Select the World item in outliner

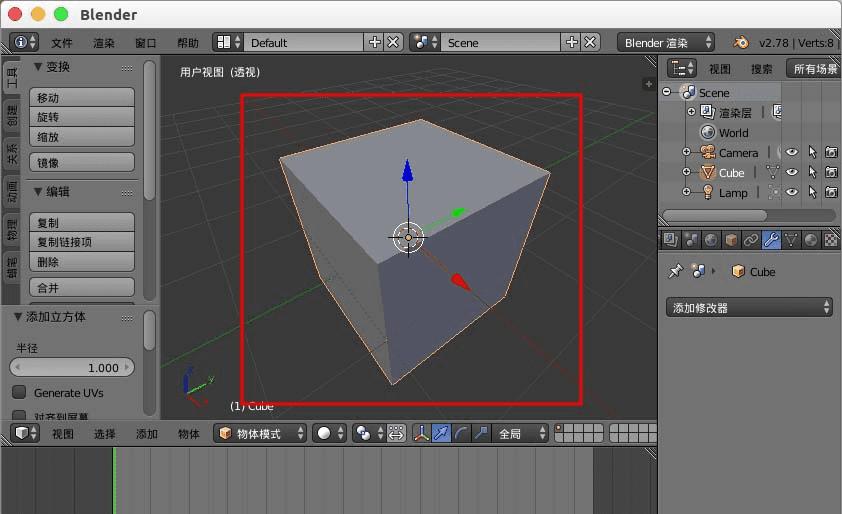[x=732, y=132]
